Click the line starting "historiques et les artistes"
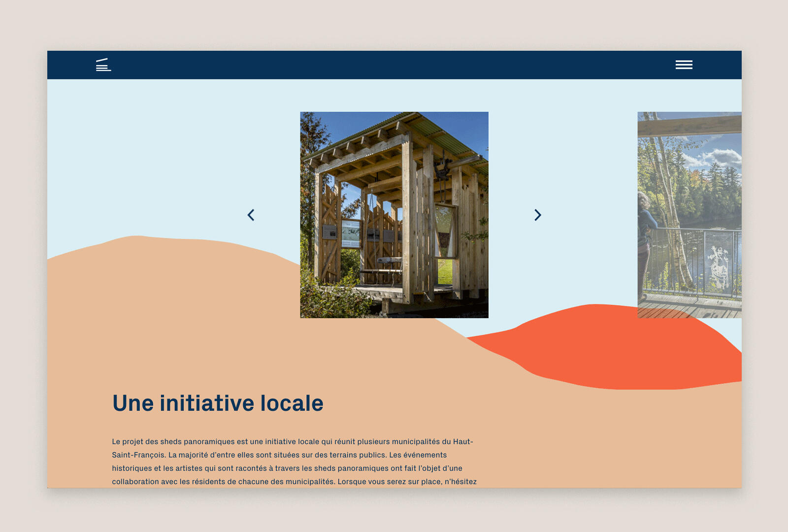Screen dimensions: 788x532 287,468
